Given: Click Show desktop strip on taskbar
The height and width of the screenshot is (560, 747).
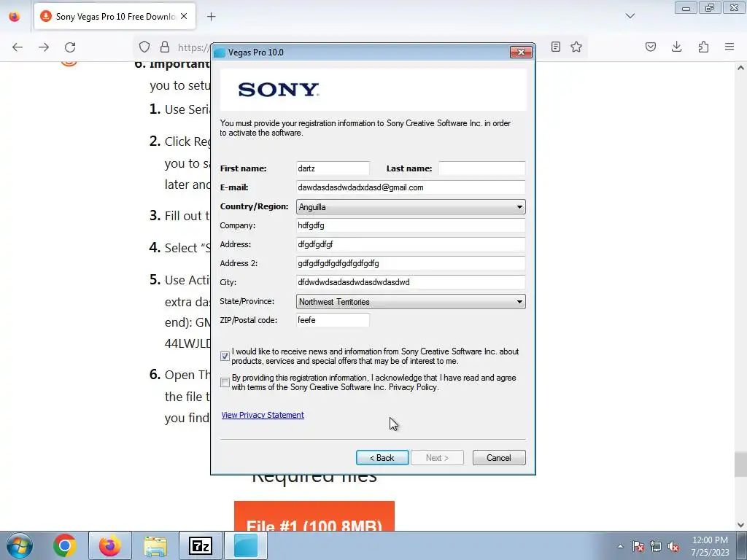Looking at the screenshot, I should [742, 545].
